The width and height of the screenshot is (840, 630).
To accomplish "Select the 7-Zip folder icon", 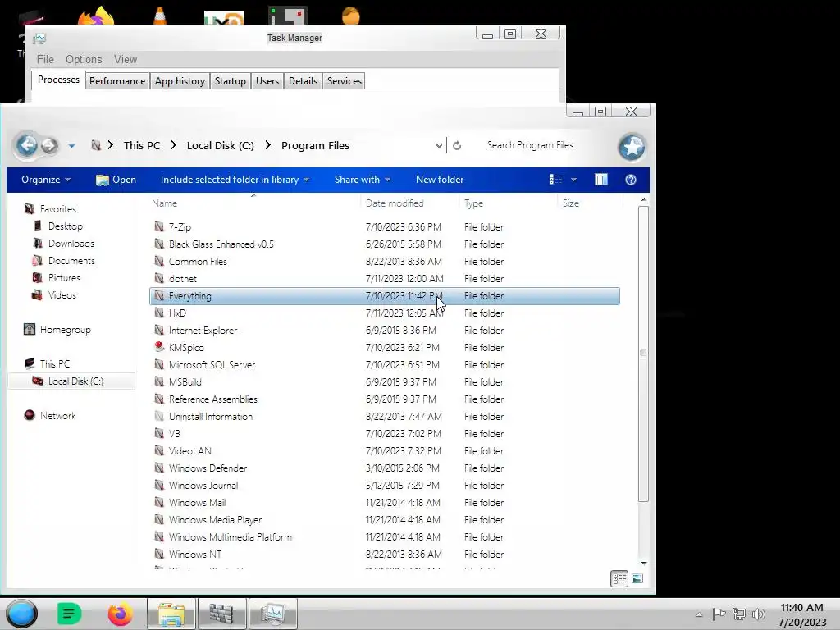I will coord(159,226).
